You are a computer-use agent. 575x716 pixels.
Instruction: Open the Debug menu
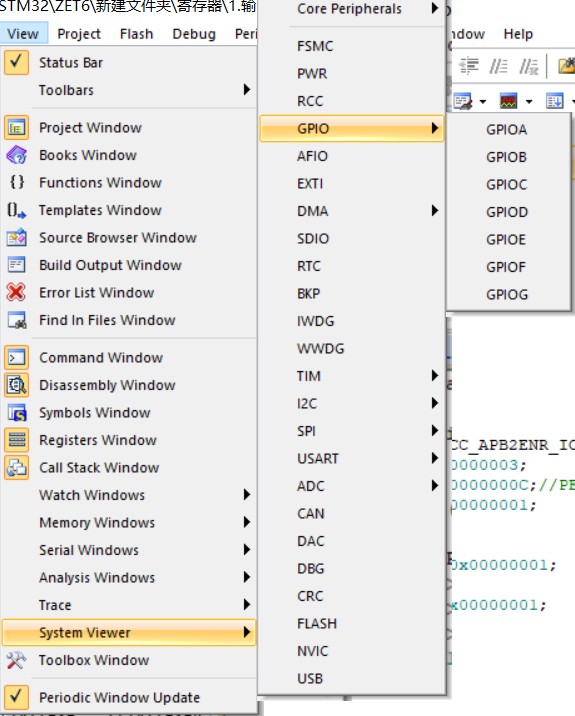(x=194, y=34)
